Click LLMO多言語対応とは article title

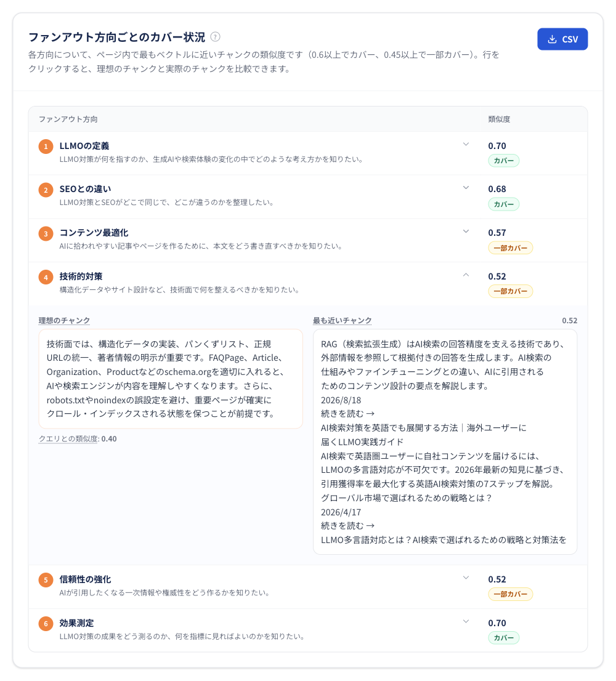pyautogui.click(x=444, y=540)
